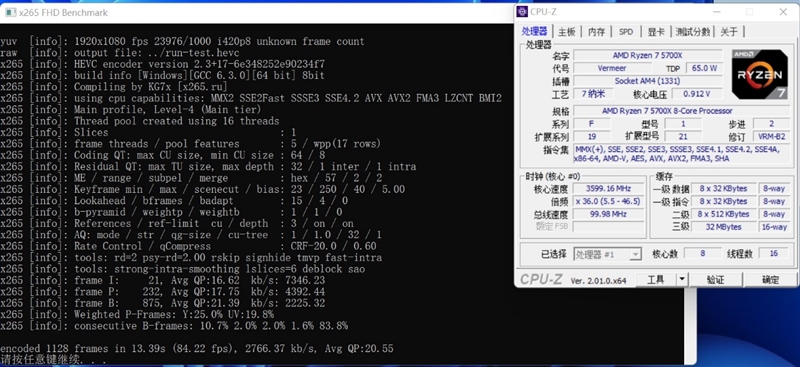800x367 pixels.
Task: Click the 确定 button
Action: click(x=770, y=280)
